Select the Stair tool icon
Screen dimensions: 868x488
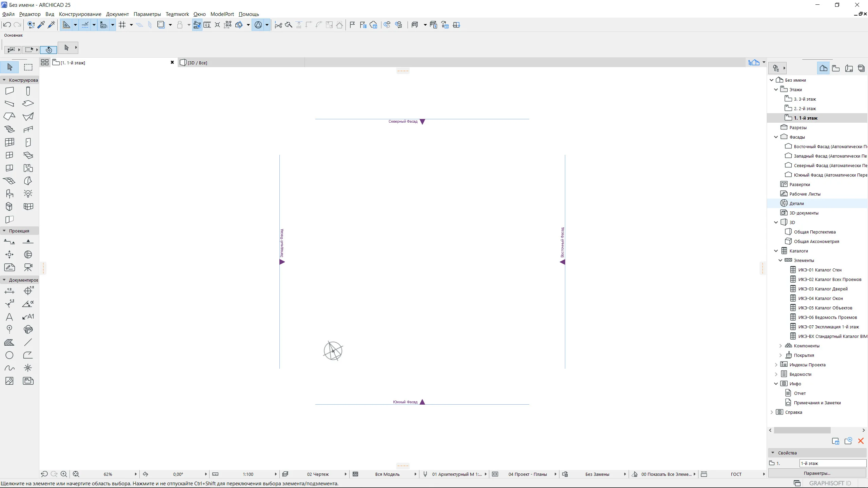9,129
